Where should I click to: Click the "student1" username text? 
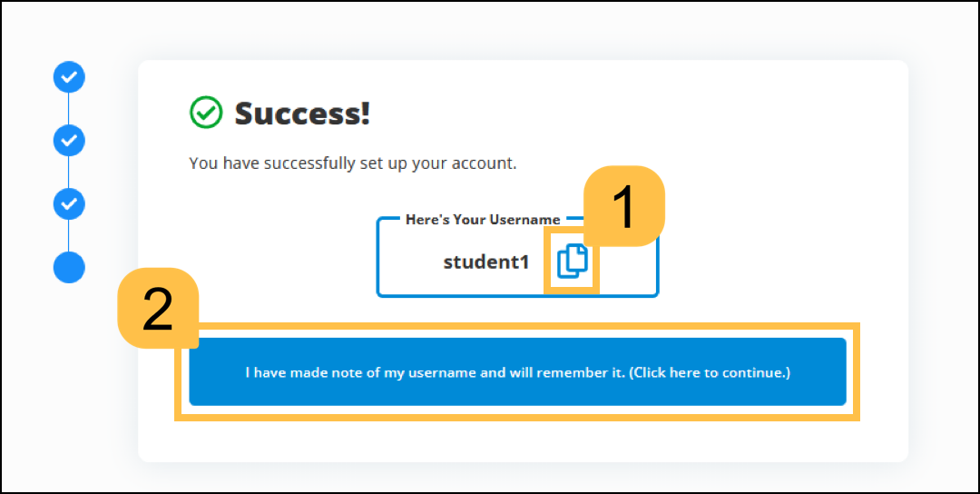click(485, 262)
